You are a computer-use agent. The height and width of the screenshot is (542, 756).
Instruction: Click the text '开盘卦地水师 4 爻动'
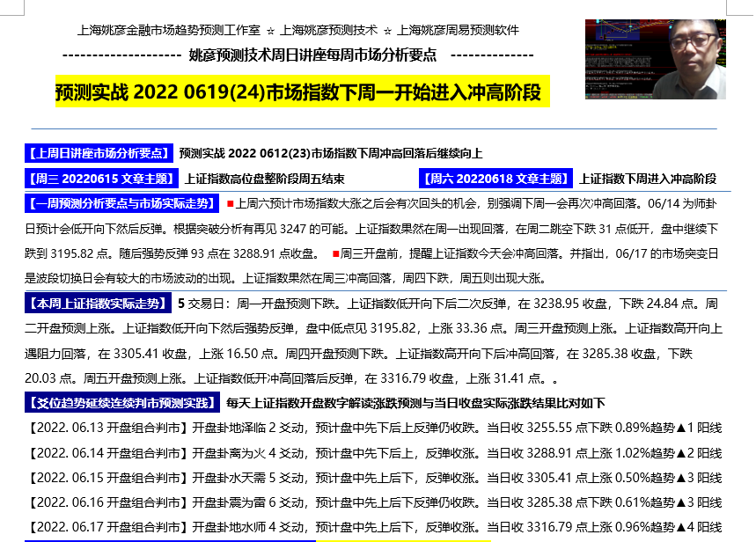[248, 527]
